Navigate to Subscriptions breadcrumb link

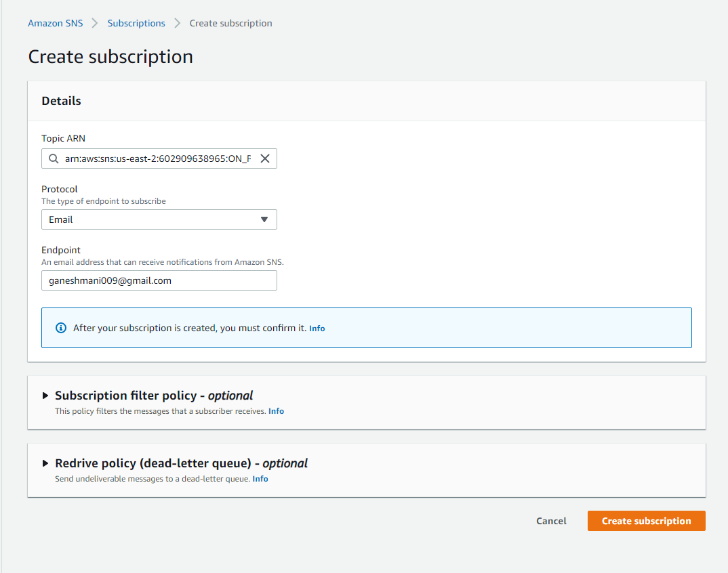click(x=136, y=23)
